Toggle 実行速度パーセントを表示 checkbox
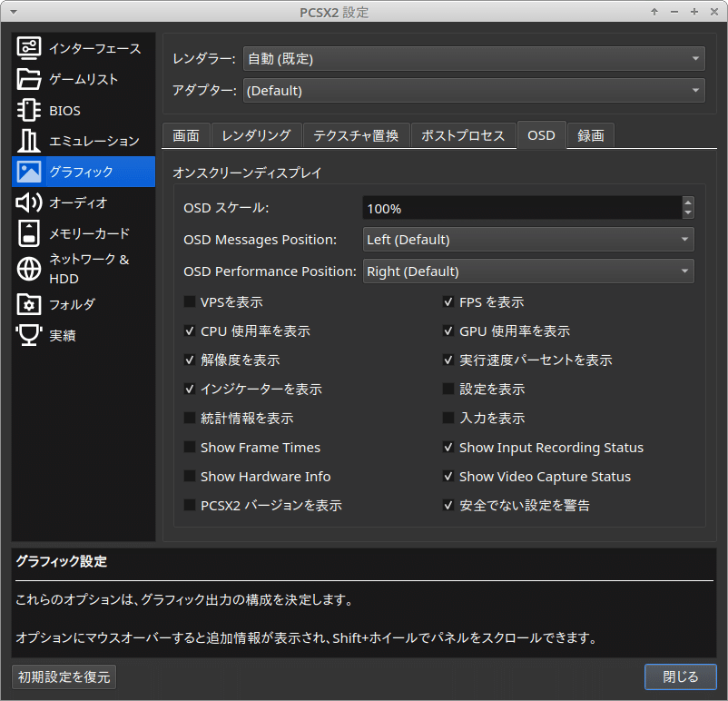This screenshot has width=728, height=701. [448, 360]
